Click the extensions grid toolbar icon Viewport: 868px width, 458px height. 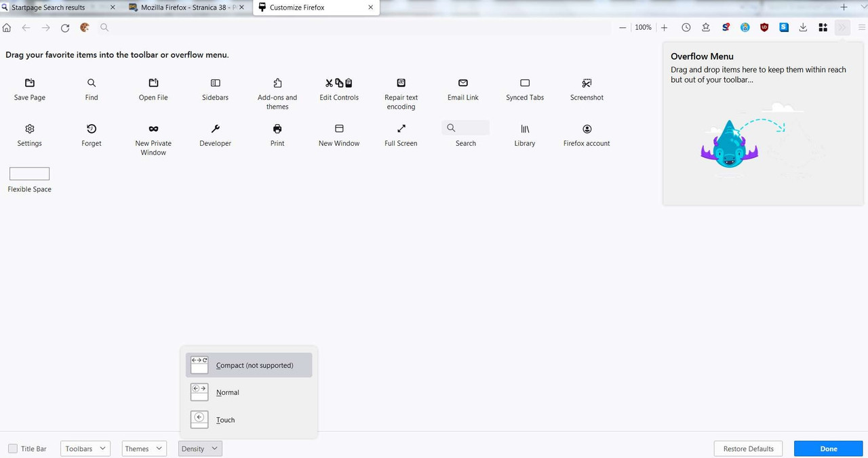coord(823,28)
